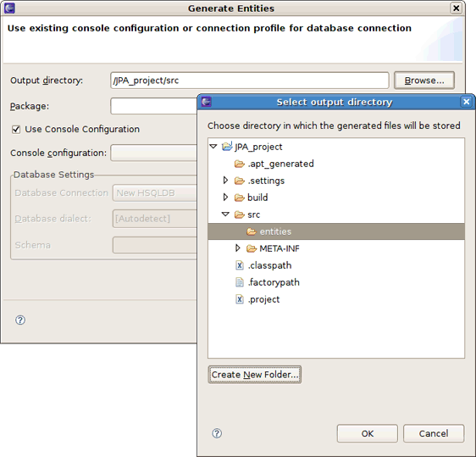
Task: Click the Browse... button
Action: tap(424, 81)
